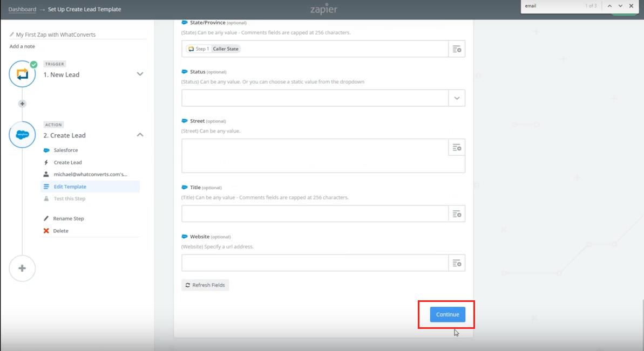The height and width of the screenshot is (351, 644).
Task: Insert field icon for Street
Action: (x=457, y=148)
